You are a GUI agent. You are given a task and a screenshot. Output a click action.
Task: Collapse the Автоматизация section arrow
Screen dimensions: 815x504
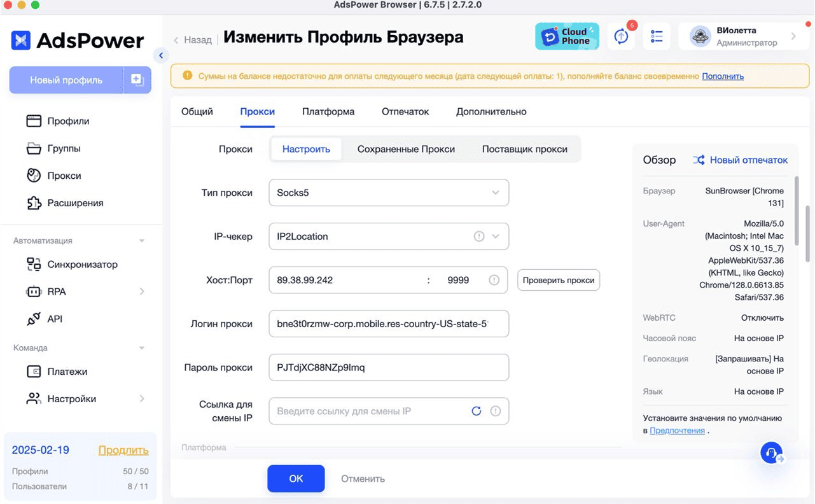click(x=142, y=241)
